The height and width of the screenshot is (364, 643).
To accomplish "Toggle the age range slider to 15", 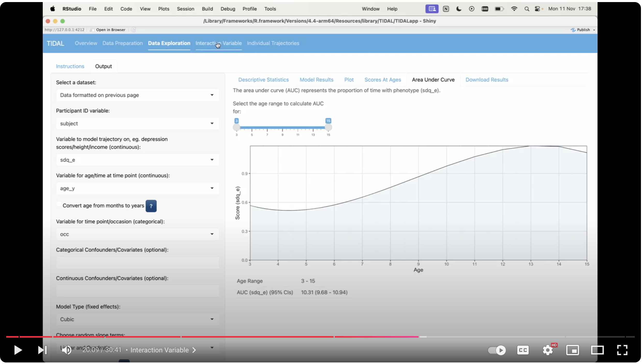I will pyautogui.click(x=328, y=127).
